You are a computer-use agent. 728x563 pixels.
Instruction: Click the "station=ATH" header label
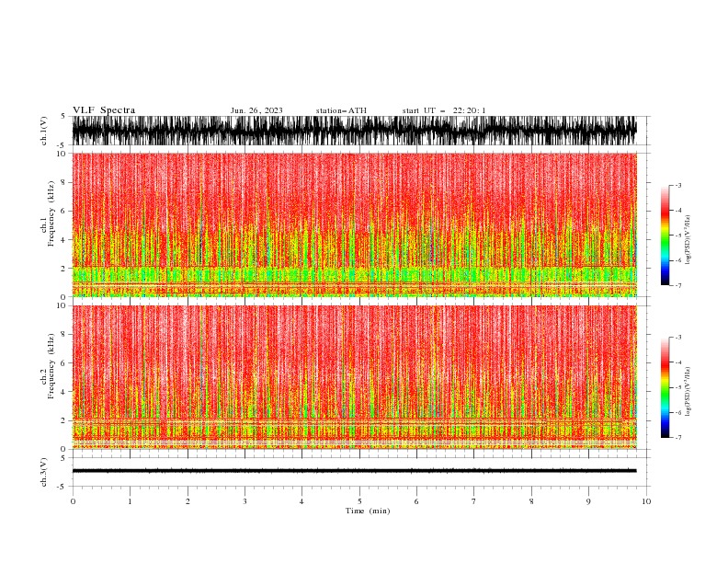(341, 110)
